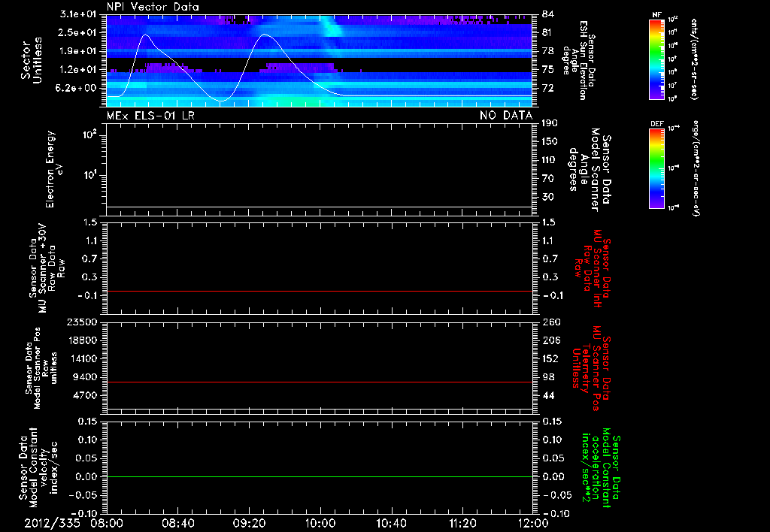Click the '1.2e+01' sector tick label
This screenshot has width=770, height=532.
coord(78,70)
